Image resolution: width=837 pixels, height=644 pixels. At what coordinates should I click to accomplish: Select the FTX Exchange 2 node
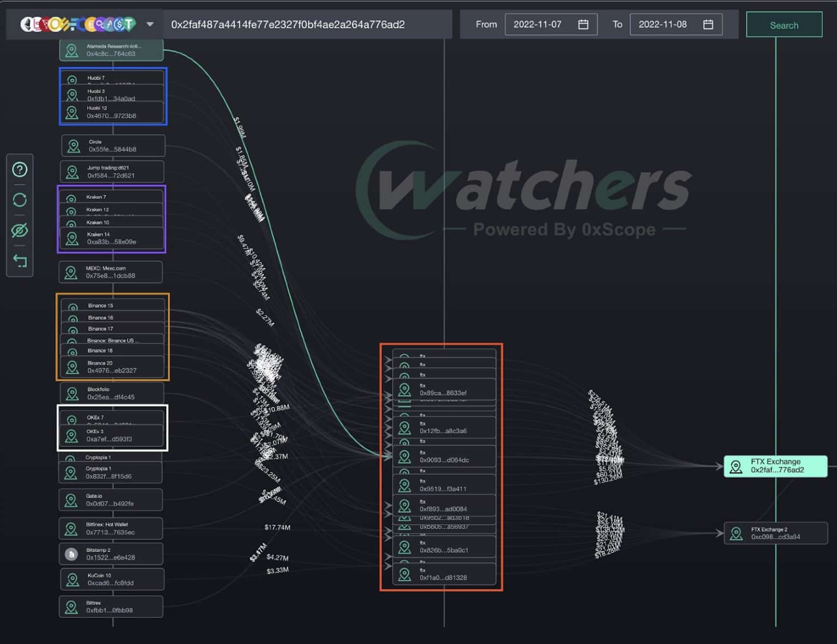[x=776, y=533]
